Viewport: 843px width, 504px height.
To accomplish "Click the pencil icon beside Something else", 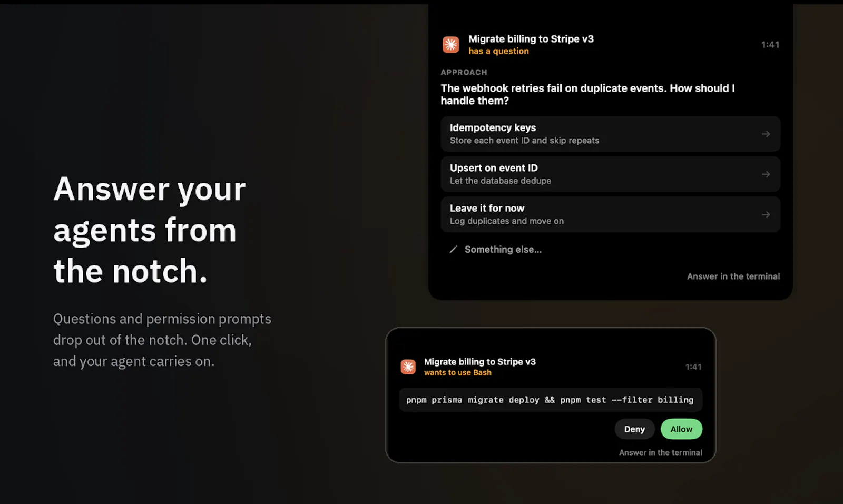I will (453, 250).
